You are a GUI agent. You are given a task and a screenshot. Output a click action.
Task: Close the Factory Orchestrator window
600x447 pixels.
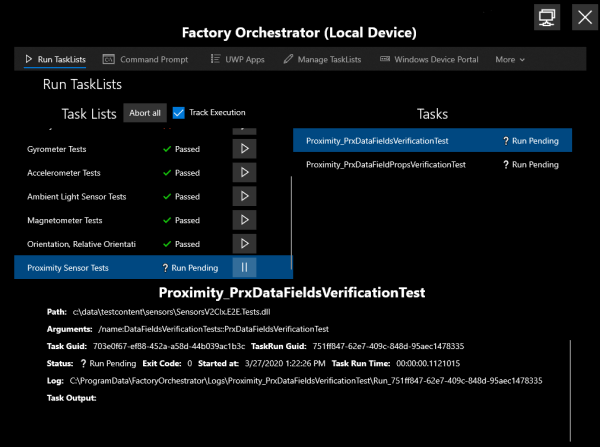click(x=584, y=17)
